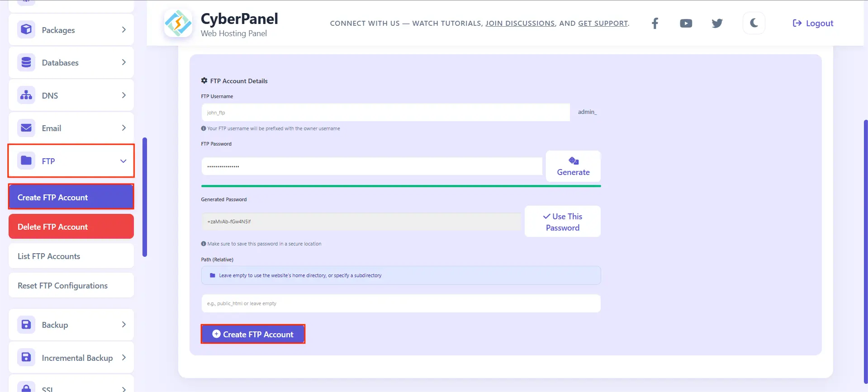
Task: Select the DNS sidebar menu label
Action: click(x=50, y=95)
